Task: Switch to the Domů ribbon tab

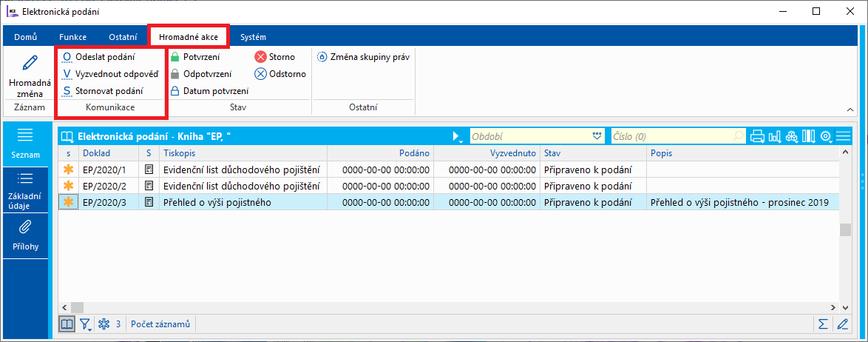Action: coord(25,37)
